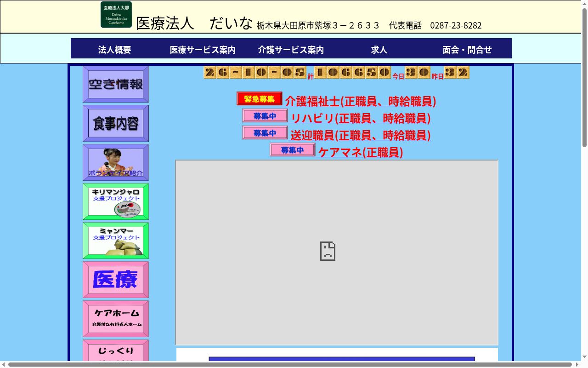Open the 介護サービス案内 menu

pyautogui.click(x=291, y=50)
